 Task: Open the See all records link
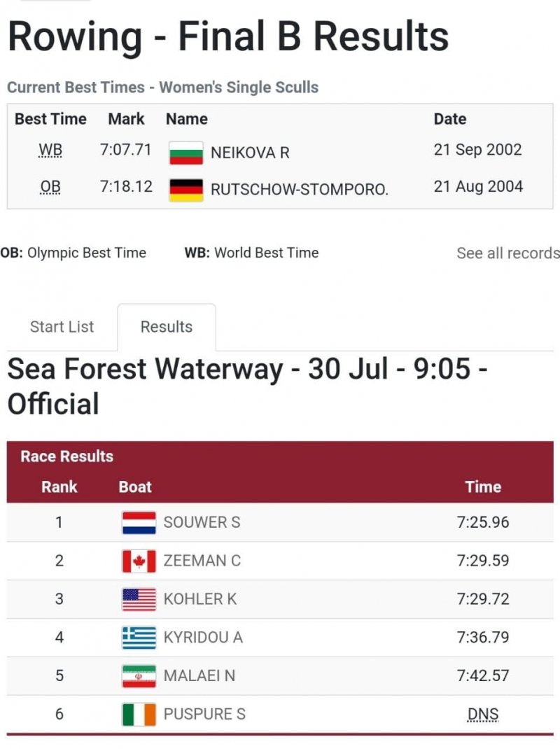507,253
